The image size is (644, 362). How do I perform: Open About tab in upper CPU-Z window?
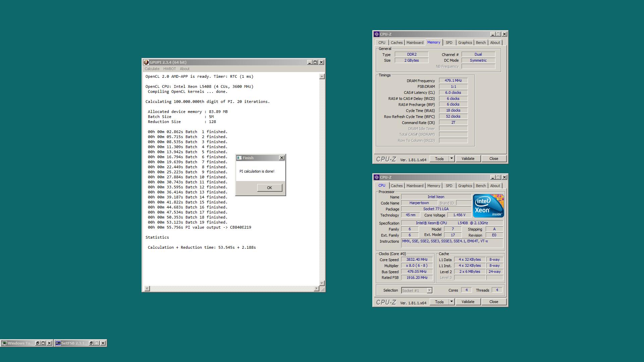[495, 43]
